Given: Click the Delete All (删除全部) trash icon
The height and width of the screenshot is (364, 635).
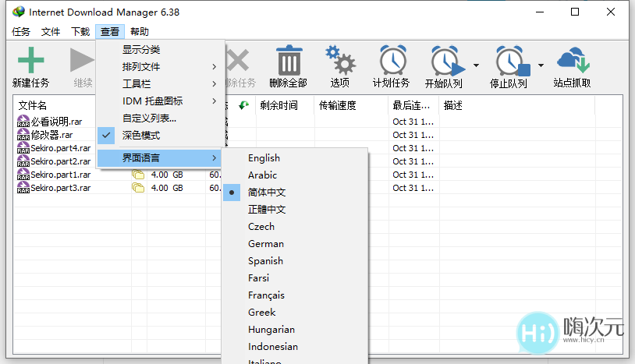Looking at the screenshot, I should (x=289, y=60).
